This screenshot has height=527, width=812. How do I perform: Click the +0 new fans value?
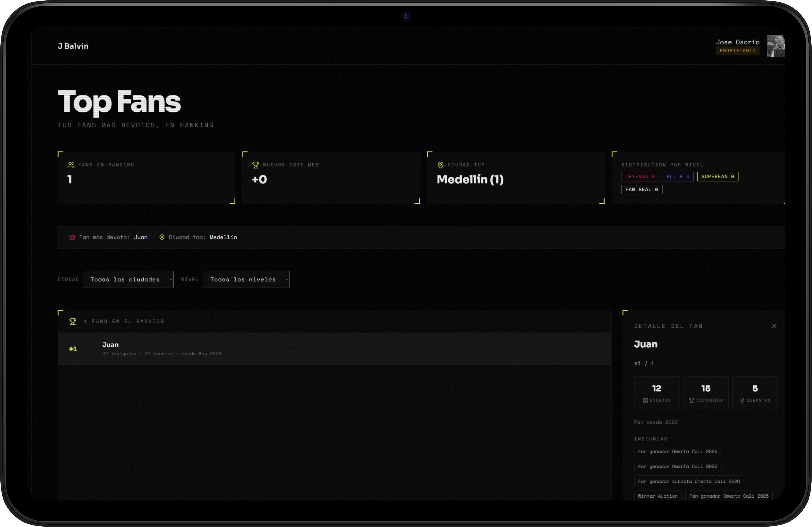[x=259, y=179]
